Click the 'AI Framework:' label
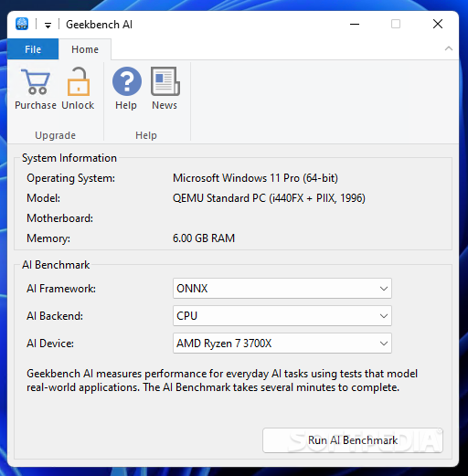 [x=61, y=289]
